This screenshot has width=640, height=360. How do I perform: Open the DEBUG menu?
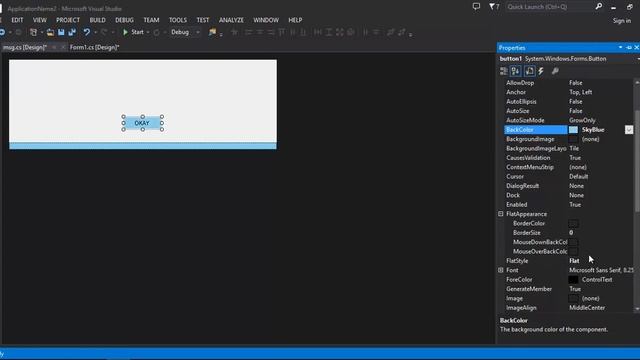124,20
